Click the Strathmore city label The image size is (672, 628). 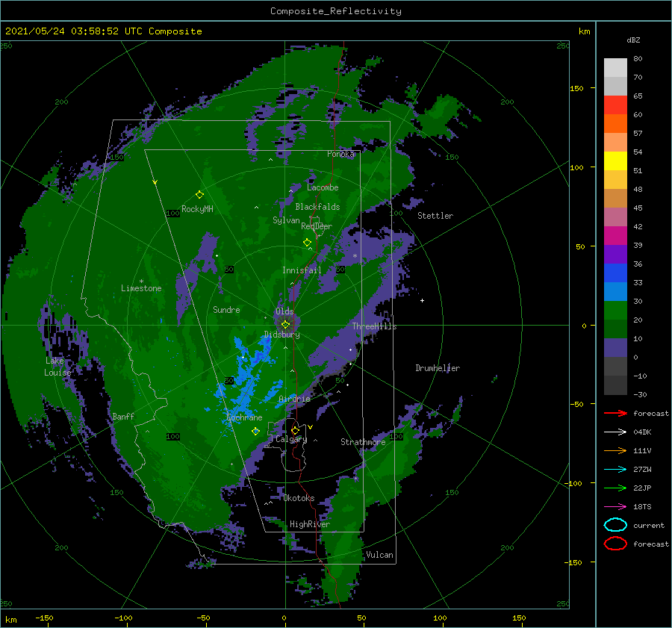[x=363, y=442]
